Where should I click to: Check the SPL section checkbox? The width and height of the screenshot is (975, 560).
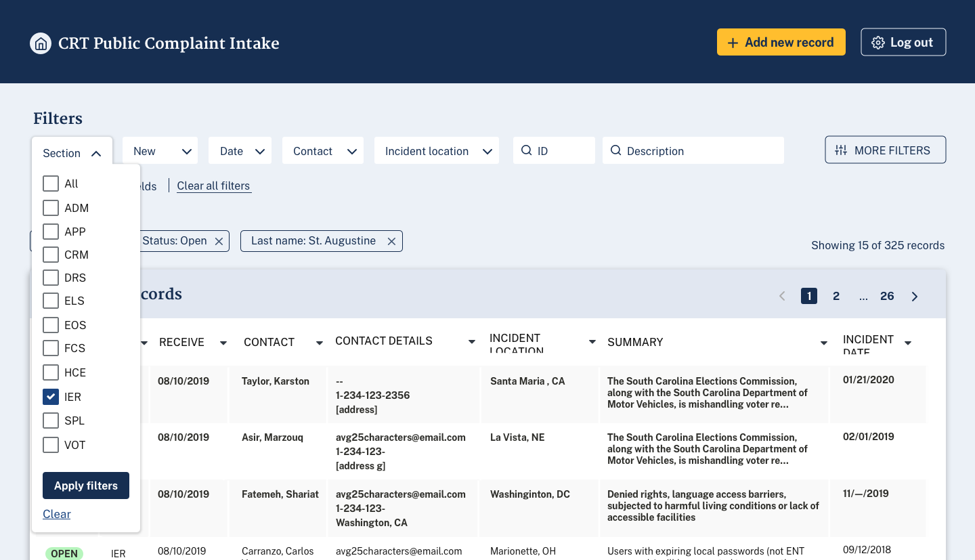pyautogui.click(x=51, y=421)
